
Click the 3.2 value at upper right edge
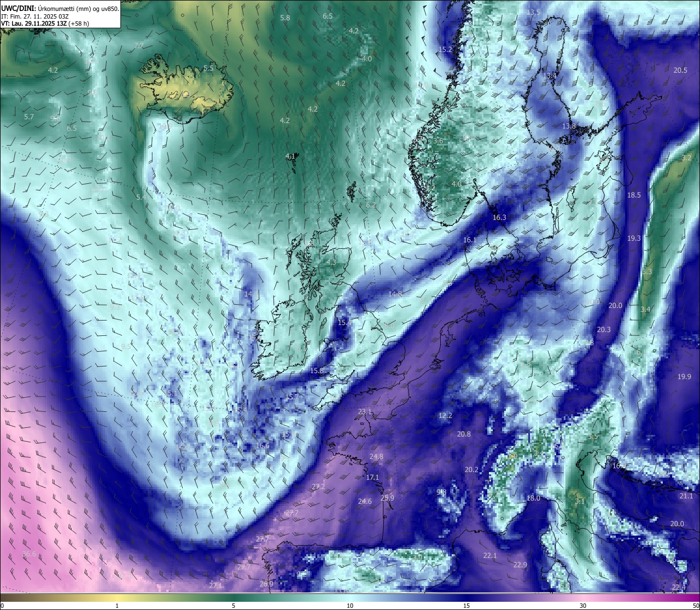coord(686,158)
